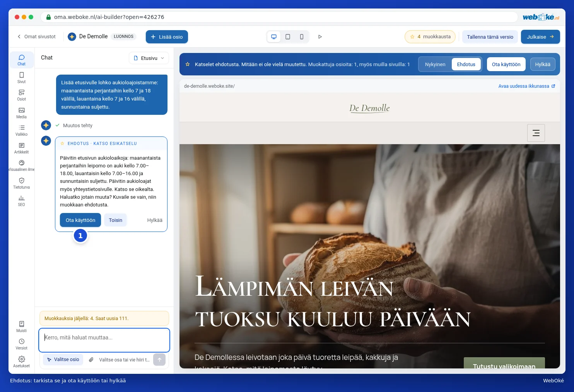
Task: Open Artikkelit articles panel
Action: (x=21, y=148)
